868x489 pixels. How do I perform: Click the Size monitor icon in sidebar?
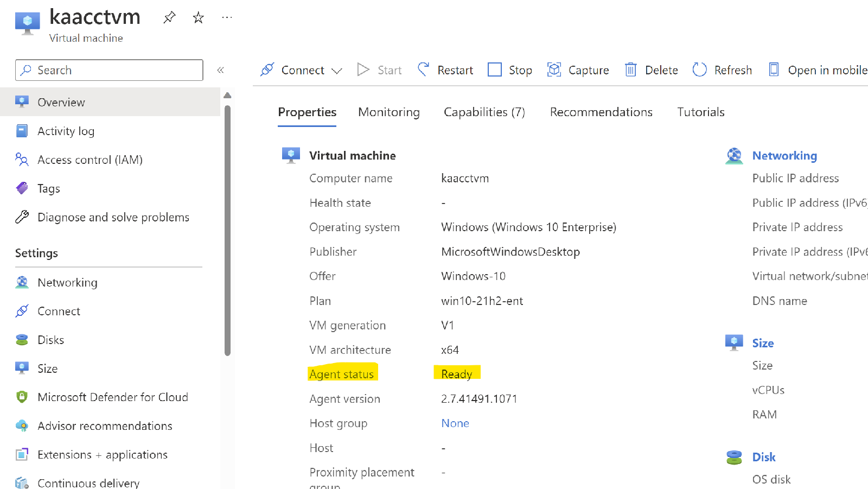[22, 368]
